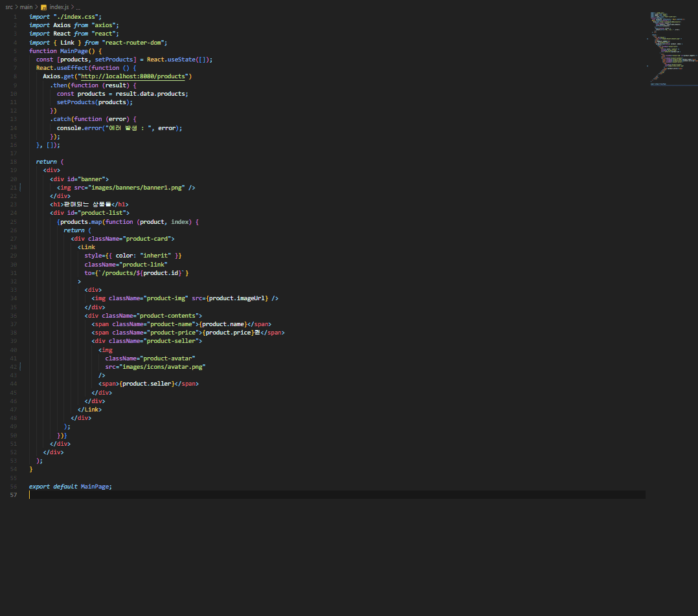Viewport: 698px width, 616px height.
Task: Click the "product-img" className value
Action: point(166,298)
